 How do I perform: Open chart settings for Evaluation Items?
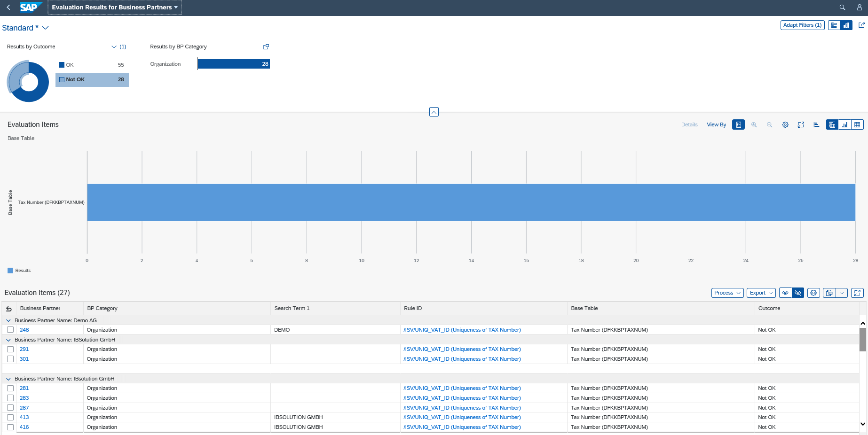(x=785, y=124)
